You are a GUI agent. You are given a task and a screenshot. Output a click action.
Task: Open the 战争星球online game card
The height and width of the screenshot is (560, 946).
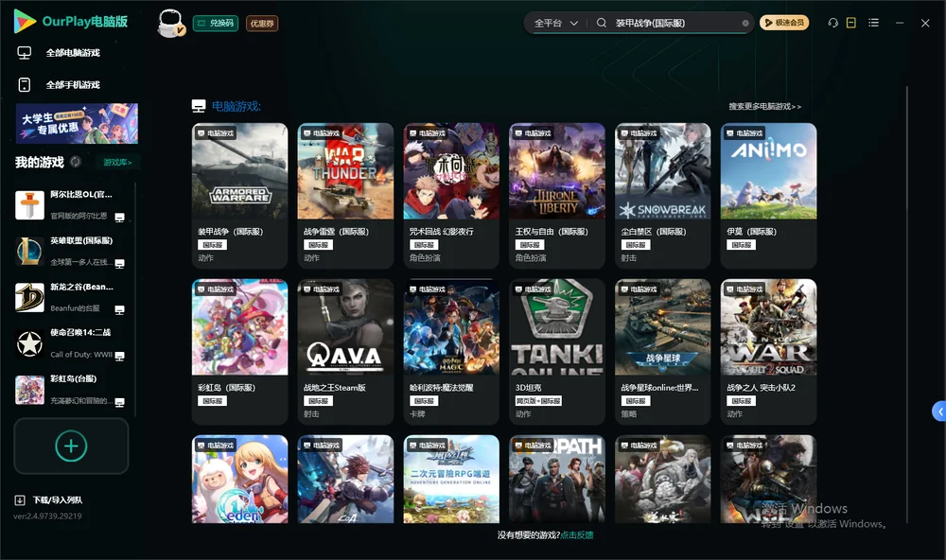pos(663,352)
